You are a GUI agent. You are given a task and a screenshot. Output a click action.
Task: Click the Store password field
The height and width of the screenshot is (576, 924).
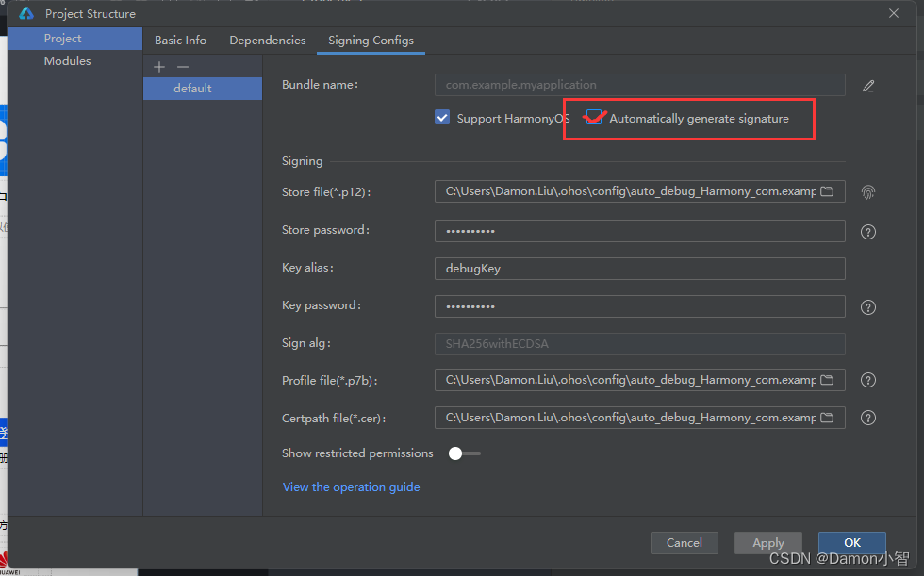tap(640, 231)
